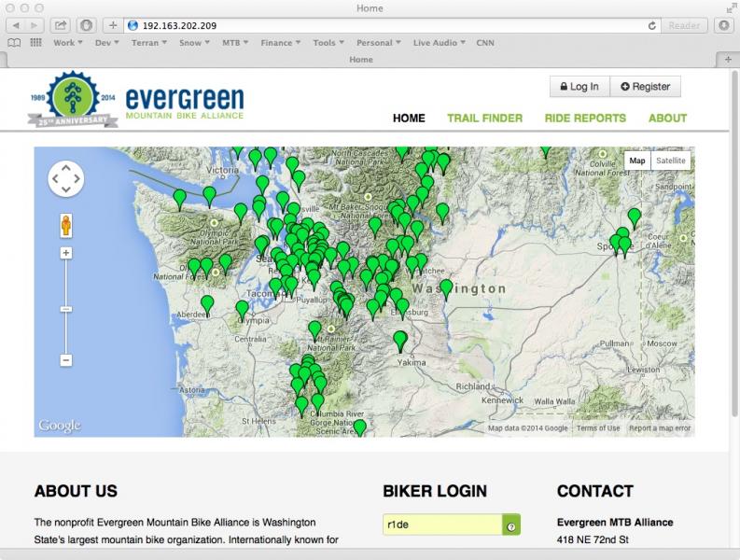740x560 pixels.
Task: Open the Share button in Safari toolbar
Action: coord(61,25)
